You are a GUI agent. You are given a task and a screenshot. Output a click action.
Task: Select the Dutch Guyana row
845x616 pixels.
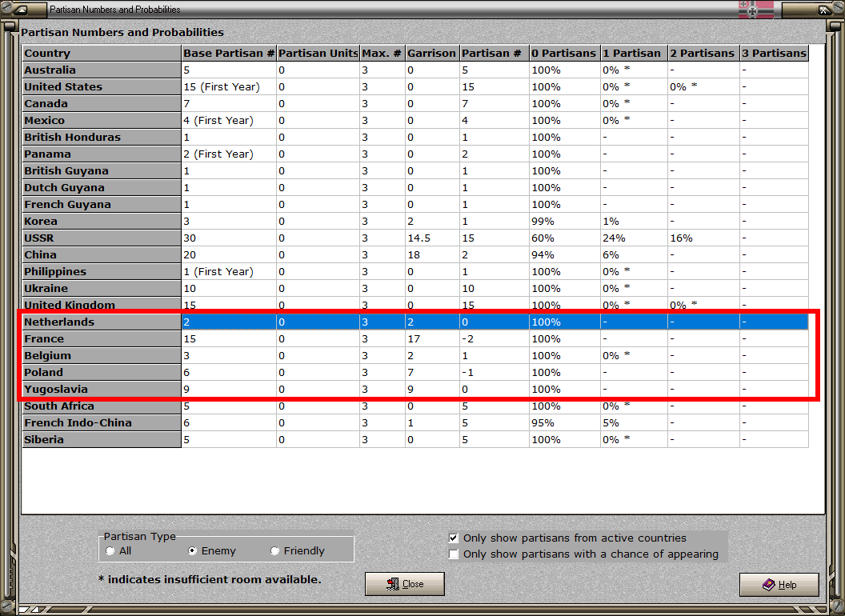(415, 187)
